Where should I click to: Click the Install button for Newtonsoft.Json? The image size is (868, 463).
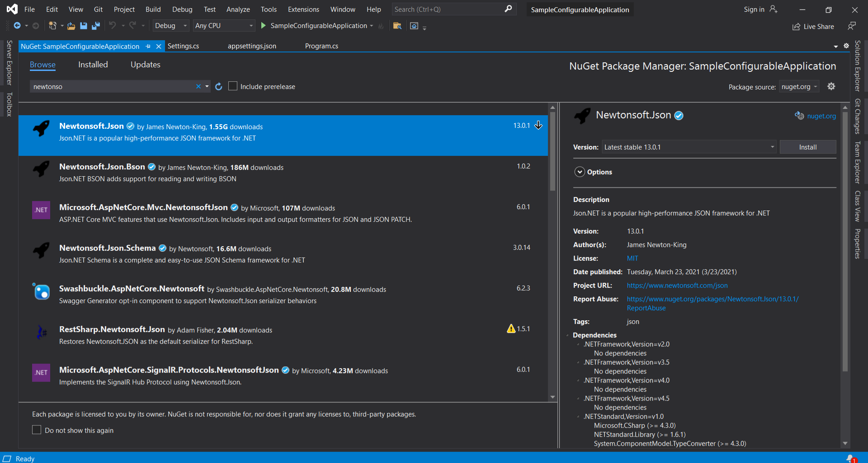[x=808, y=147]
